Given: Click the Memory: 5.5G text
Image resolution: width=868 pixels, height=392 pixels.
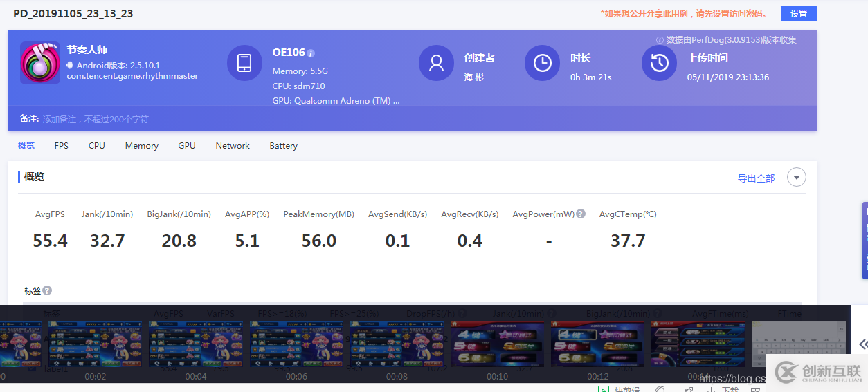Looking at the screenshot, I should pos(300,71).
